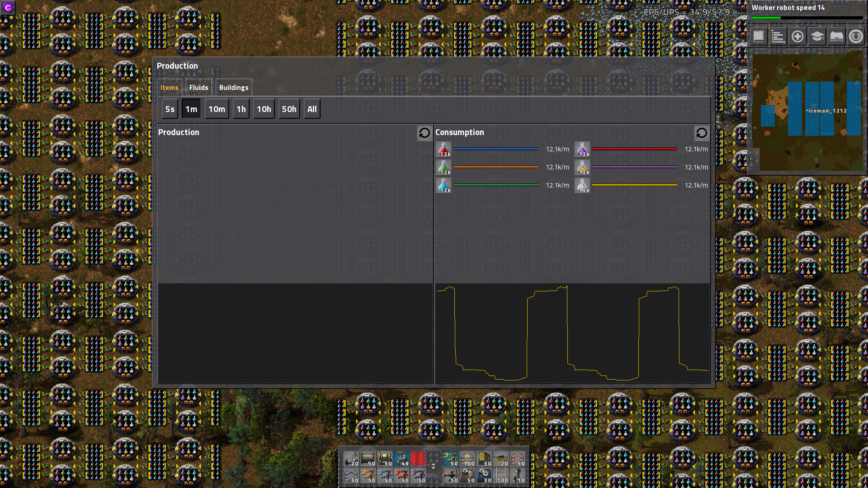Pick the blue underground belt from hotbar
The height and width of the screenshot is (488, 868).
tap(351, 475)
